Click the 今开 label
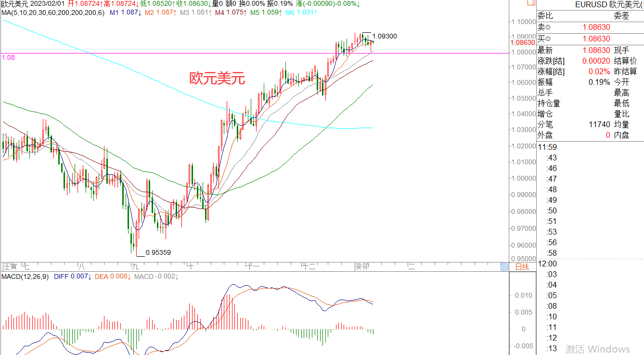Screen dimensions: 644x355 coord(621,82)
